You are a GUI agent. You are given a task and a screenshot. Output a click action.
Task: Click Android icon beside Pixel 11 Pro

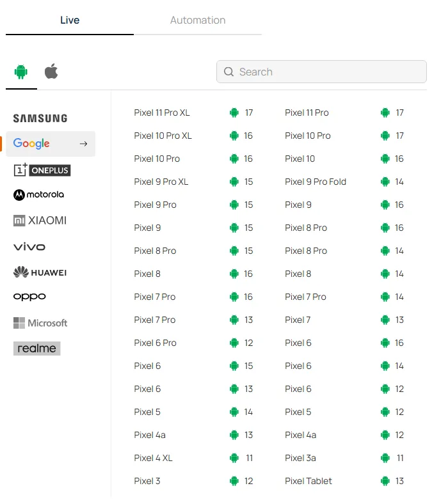click(385, 113)
